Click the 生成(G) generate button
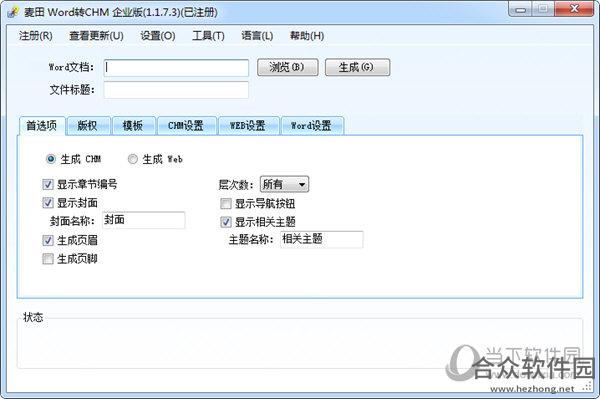This screenshot has height=399, width=600. pos(357,67)
